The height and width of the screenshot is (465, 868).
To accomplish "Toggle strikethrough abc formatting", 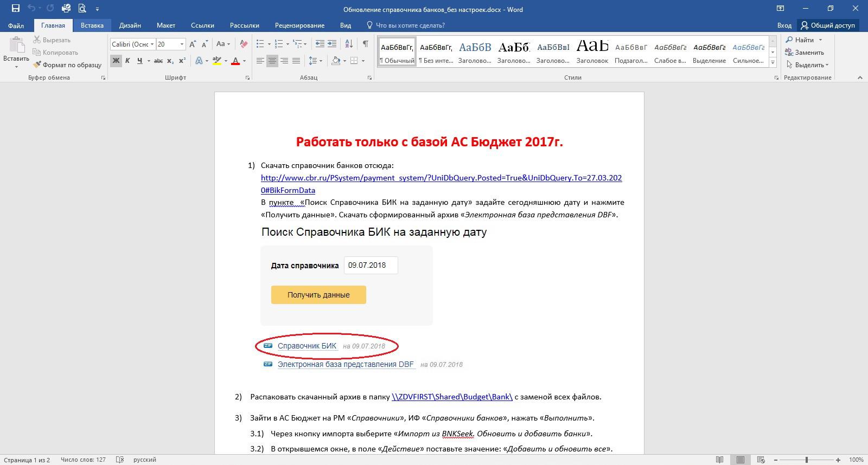I will (158, 61).
